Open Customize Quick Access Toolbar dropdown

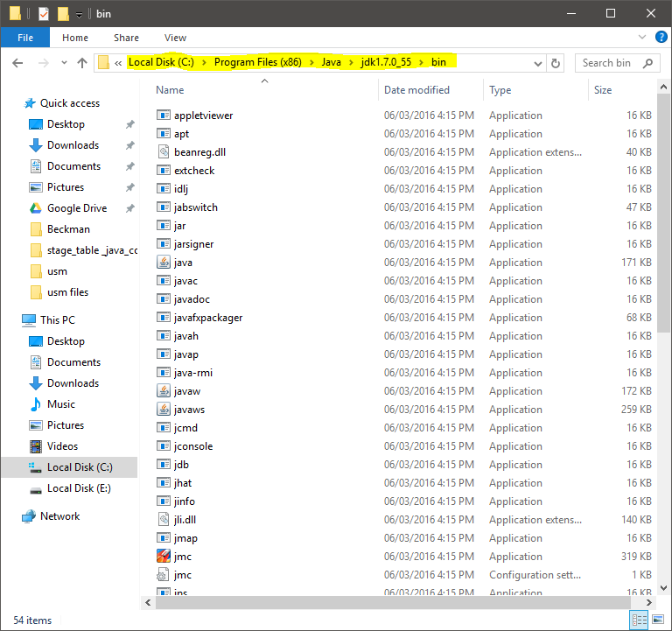[80, 15]
